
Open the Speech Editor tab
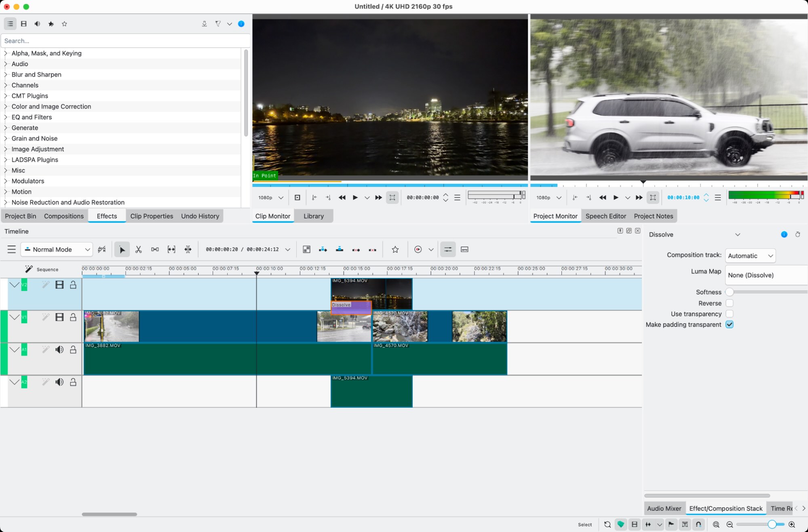point(605,216)
